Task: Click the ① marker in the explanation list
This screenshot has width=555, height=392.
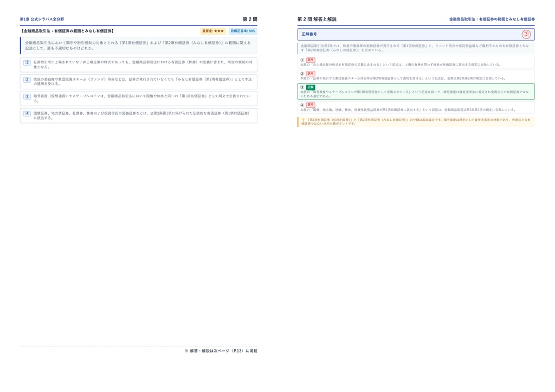Action: pos(302,60)
